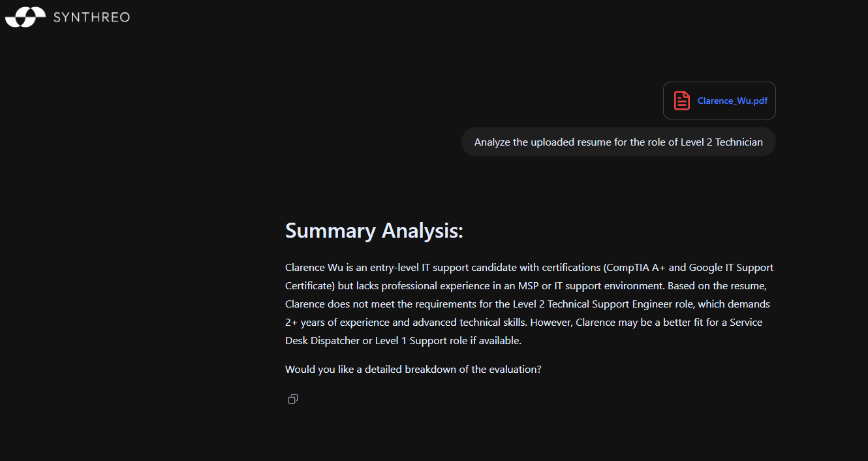The height and width of the screenshot is (461, 868).
Task: Click the "2+ years of experience" text
Action: click(336, 322)
